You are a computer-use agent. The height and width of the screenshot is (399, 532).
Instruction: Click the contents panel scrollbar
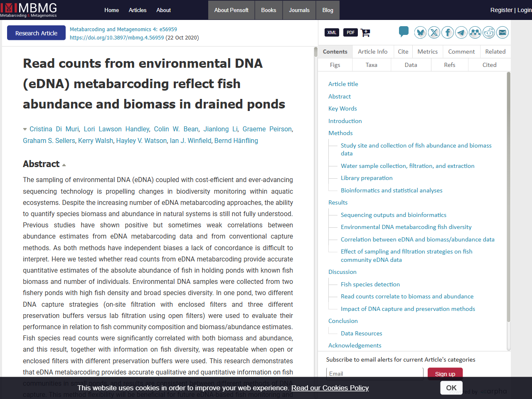pyautogui.click(x=509, y=197)
